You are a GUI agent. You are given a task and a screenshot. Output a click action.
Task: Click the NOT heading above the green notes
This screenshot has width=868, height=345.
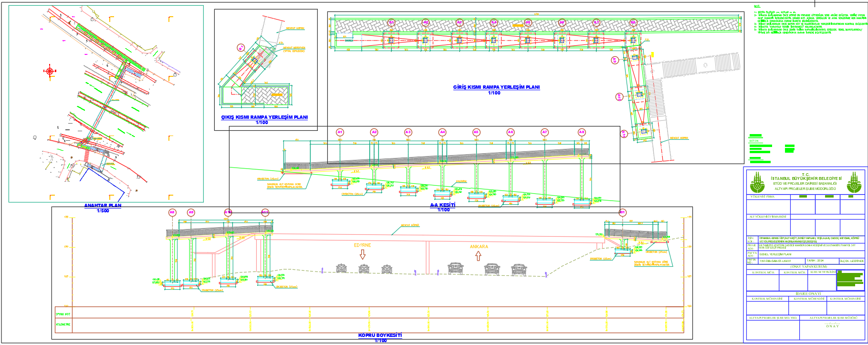(x=757, y=6)
